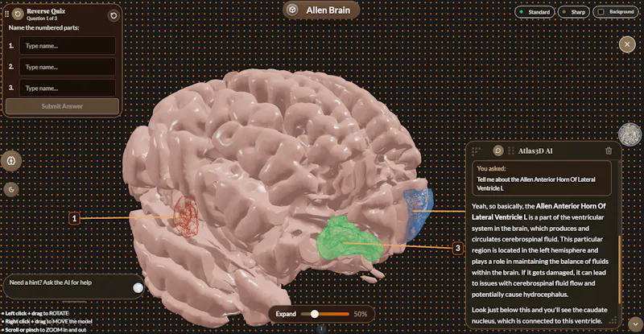The height and width of the screenshot is (334, 644).
Task: Send the hint question with the send icon
Action: pos(138,287)
